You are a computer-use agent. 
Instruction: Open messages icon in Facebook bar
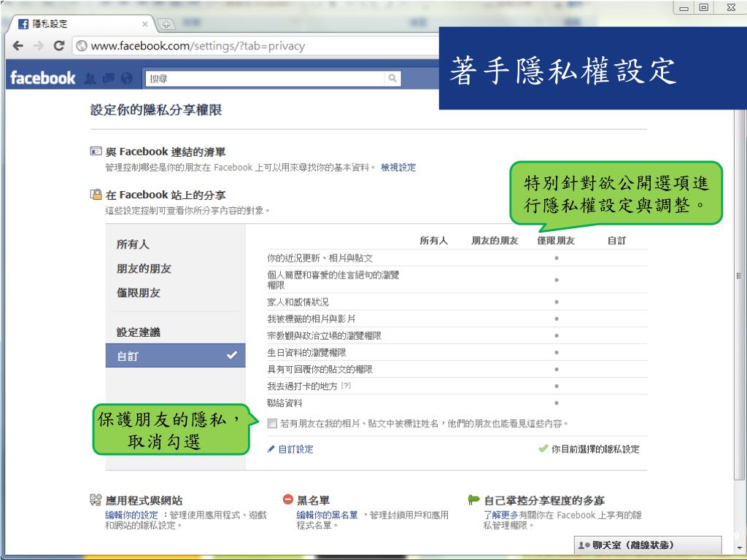(x=109, y=79)
